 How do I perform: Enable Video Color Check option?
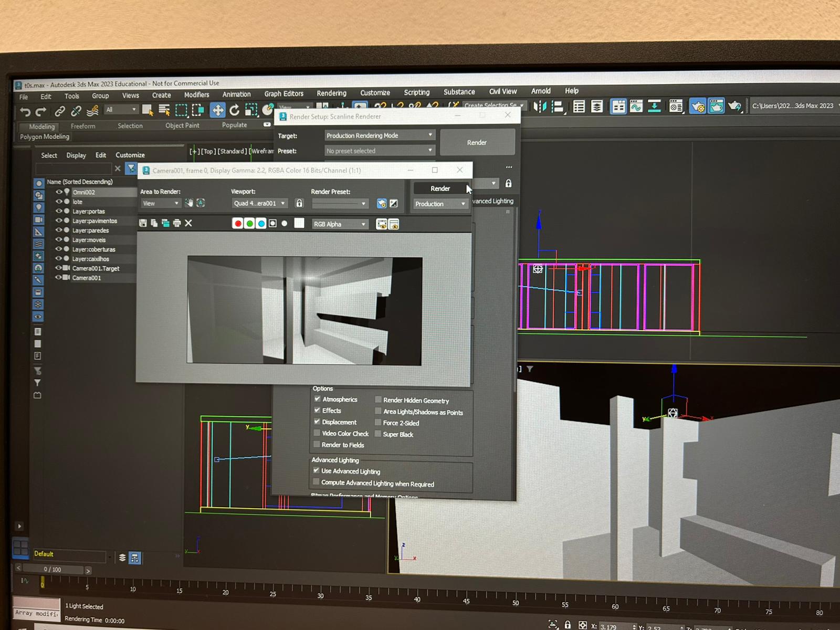[317, 433]
